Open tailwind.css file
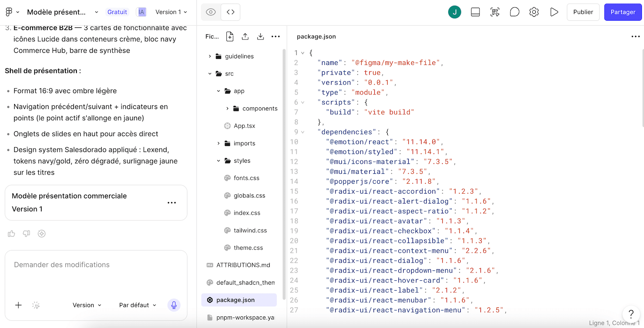Screen dimensions: 644x328 pos(250,231)
